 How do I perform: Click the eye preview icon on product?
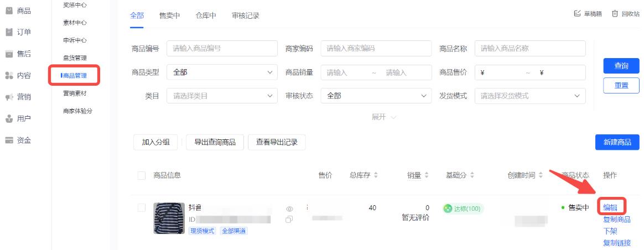(289, 209)
